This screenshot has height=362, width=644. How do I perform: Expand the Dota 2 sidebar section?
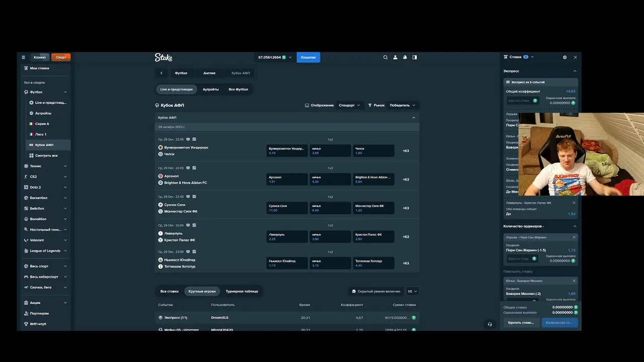click(x=65, y=187)
